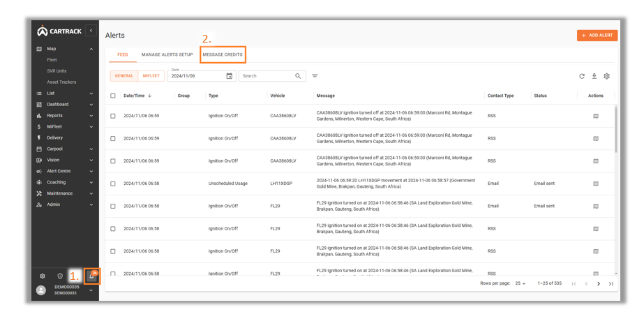Tick the checkbox for the FL29 Email alert
The width and height of the screenshot is (644, 335).
(x=113, y=207)
